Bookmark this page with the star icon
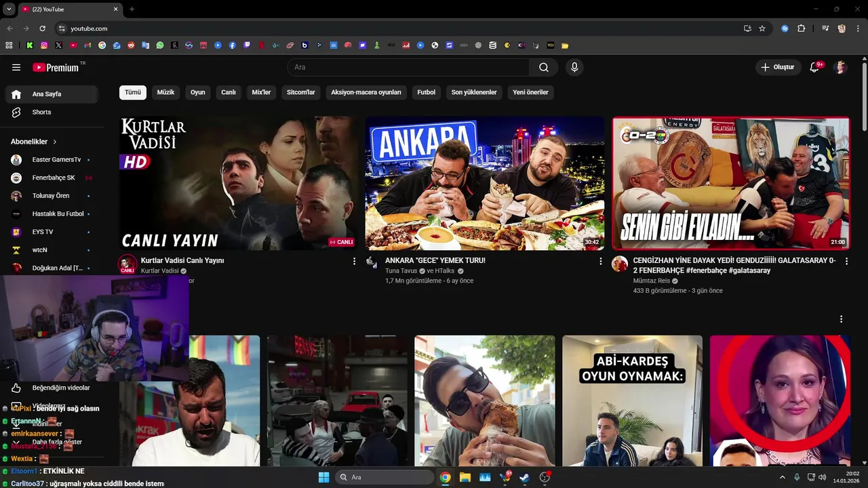Image resolution: width=868 pixels, height=488 pixels. click(762, 28)
